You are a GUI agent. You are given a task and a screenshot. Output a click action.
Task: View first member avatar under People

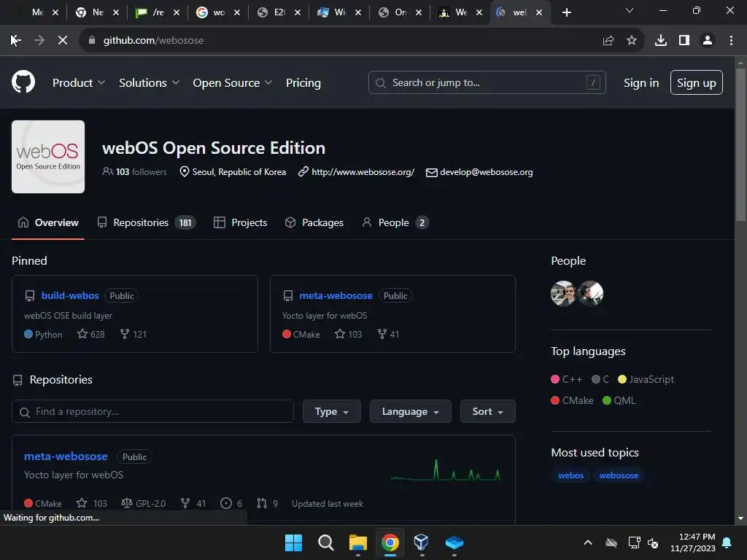(x=563, y=293)
